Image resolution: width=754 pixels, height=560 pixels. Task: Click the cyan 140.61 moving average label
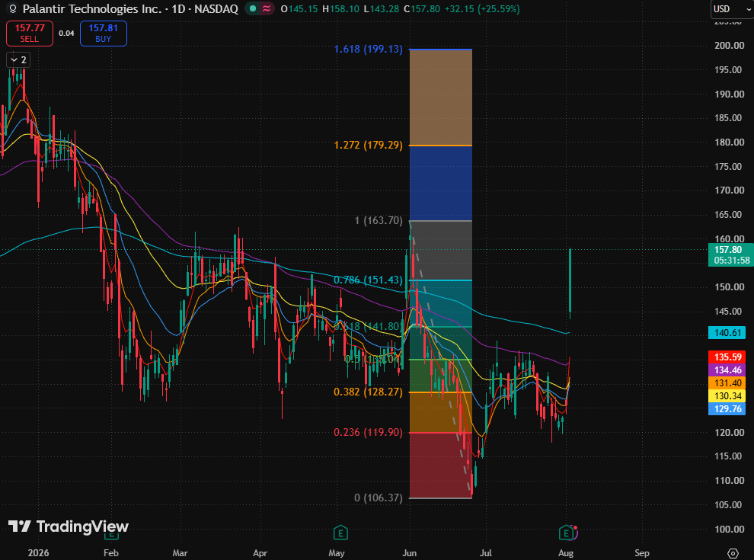click(x=727, y=332)
